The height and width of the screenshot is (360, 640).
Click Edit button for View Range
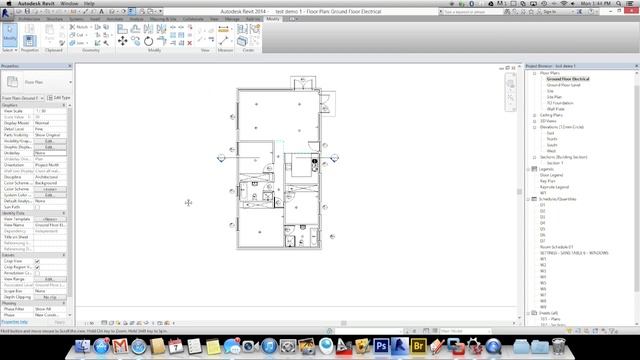(x=49, y=279)
